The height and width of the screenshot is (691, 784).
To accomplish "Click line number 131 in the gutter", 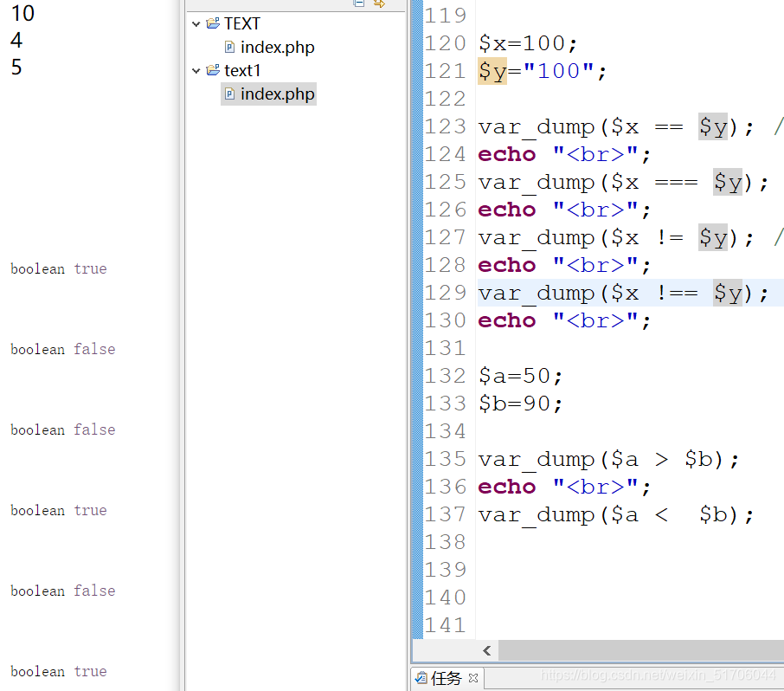I will [445, 348].
